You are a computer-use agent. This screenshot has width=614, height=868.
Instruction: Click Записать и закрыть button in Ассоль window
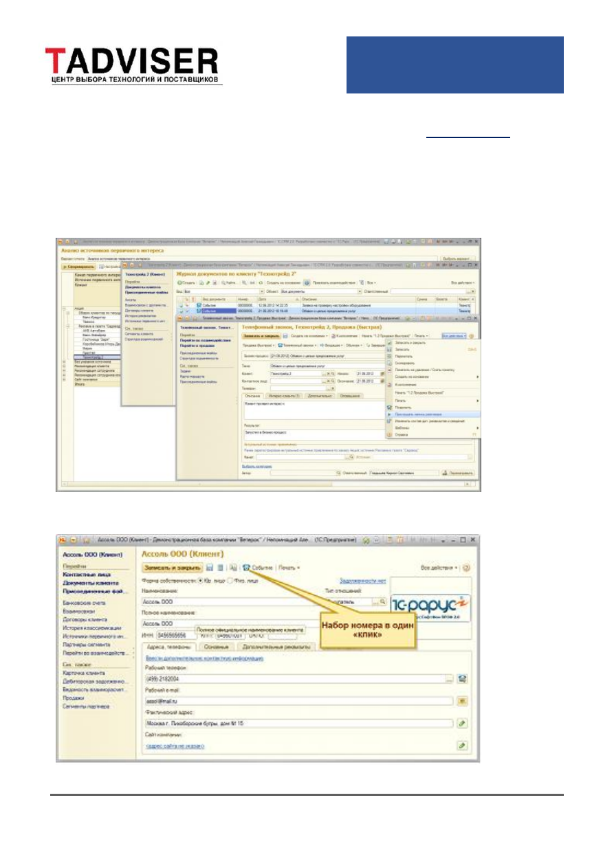tap(173, 568)
